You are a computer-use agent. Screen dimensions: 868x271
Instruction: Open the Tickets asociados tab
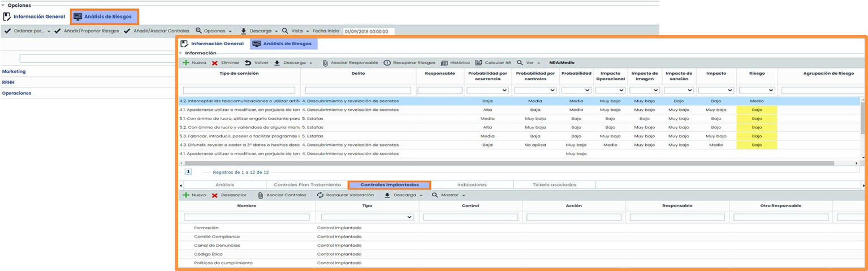coord(554,185)
